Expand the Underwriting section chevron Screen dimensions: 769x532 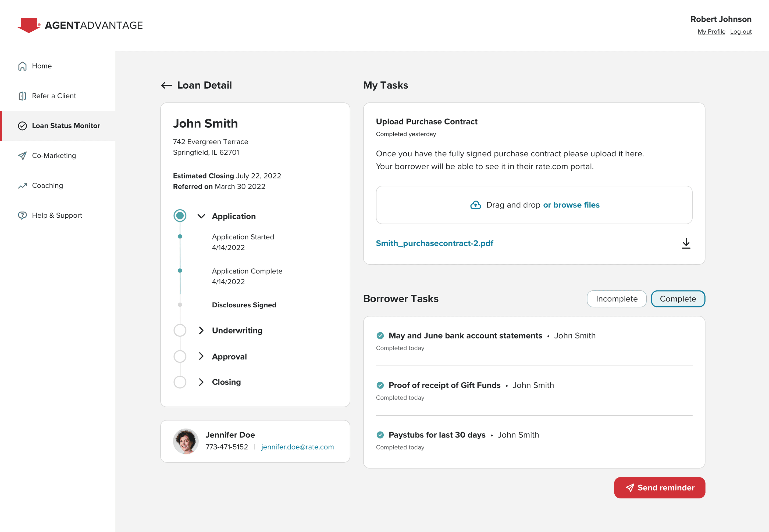click(201, 330)
